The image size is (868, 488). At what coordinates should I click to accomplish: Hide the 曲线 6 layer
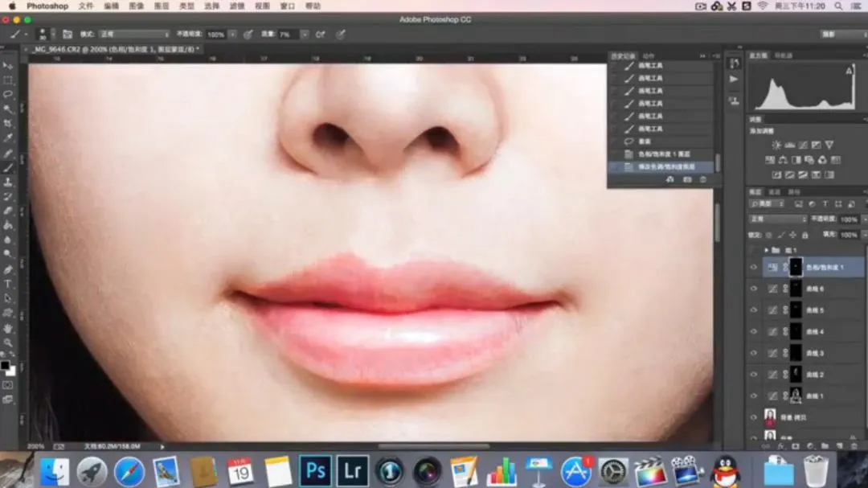tap(753, 289)
